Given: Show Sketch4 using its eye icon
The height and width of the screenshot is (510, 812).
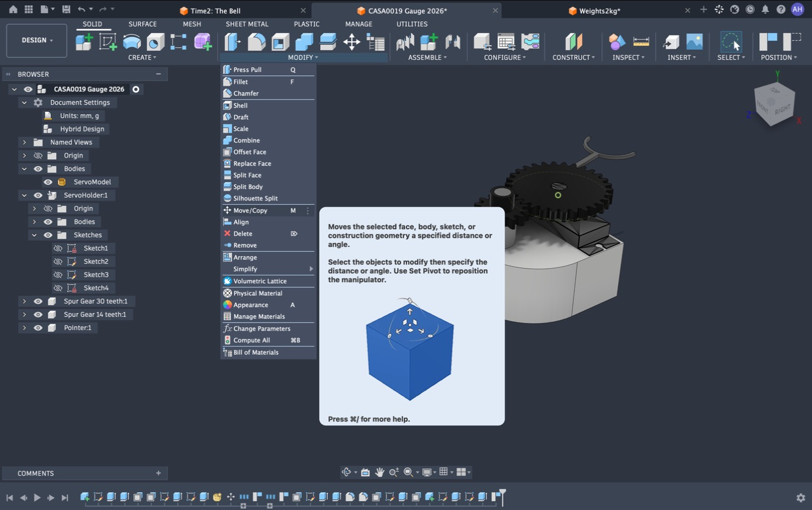Looking at the screenshot, I should click(x=58, y=288).
